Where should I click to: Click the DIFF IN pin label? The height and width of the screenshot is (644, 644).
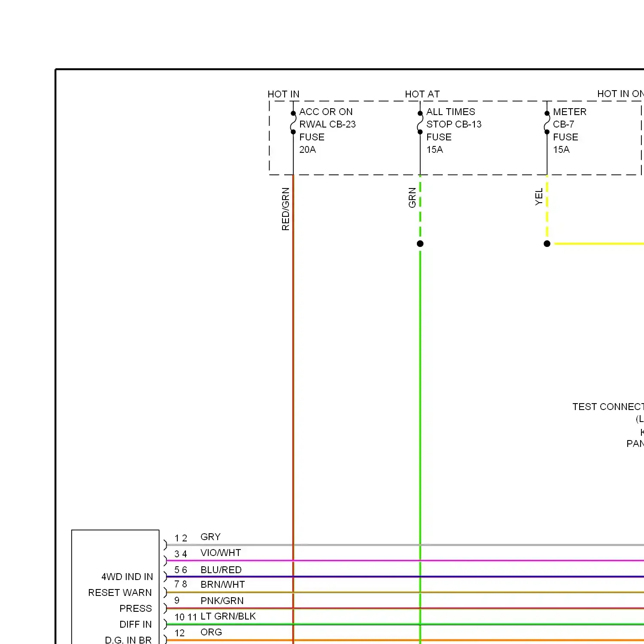coord(136,624)
